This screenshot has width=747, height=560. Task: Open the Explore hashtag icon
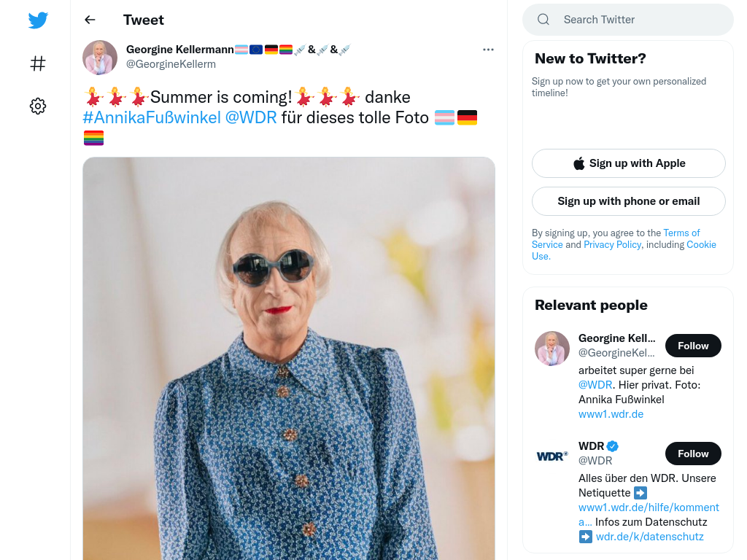point(38,63)
